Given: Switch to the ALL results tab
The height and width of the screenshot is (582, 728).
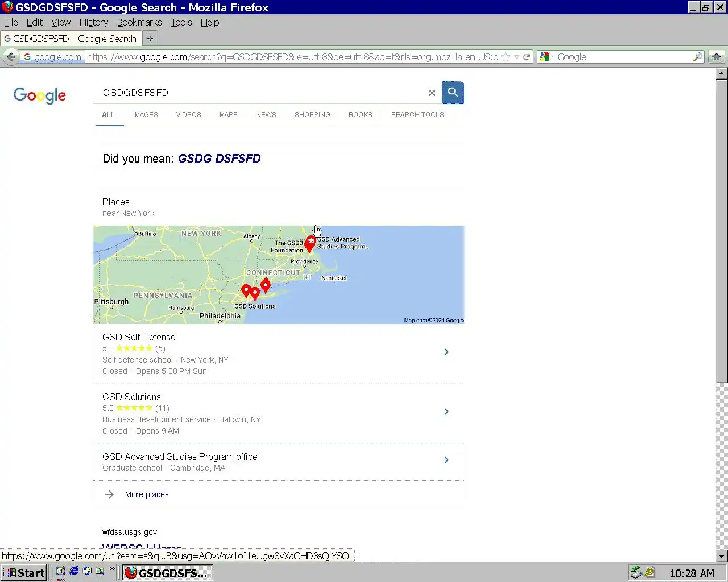Looking at the screenshot, I should (109, 115).
